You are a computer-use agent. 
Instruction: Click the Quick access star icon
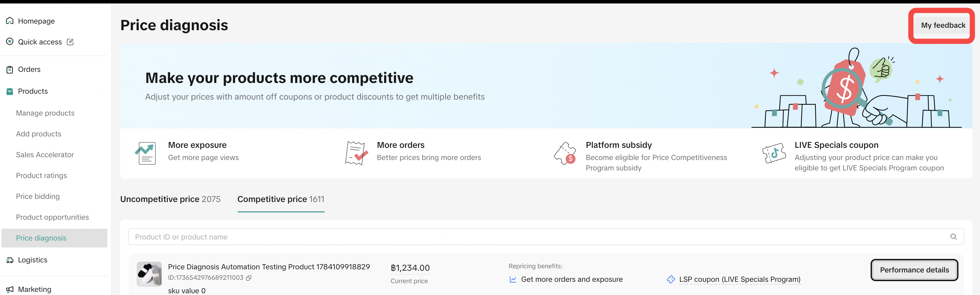click(x=10, y=41)
